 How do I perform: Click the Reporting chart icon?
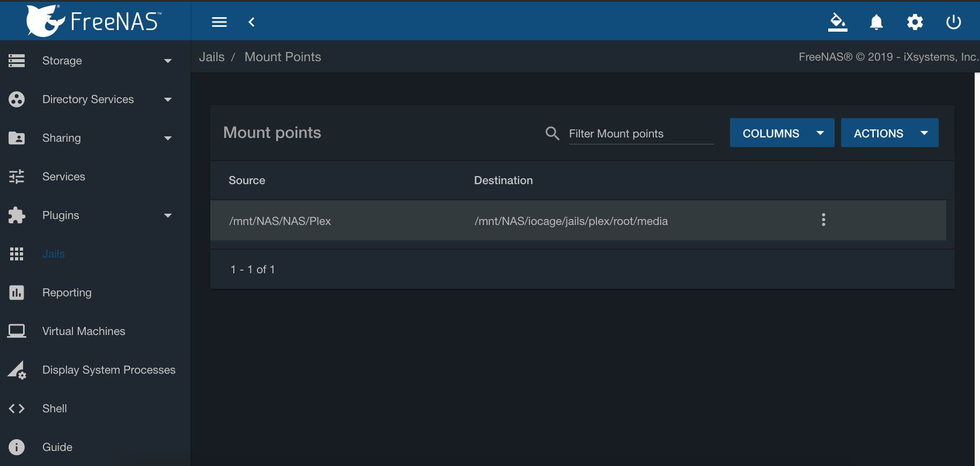point(17,293)
